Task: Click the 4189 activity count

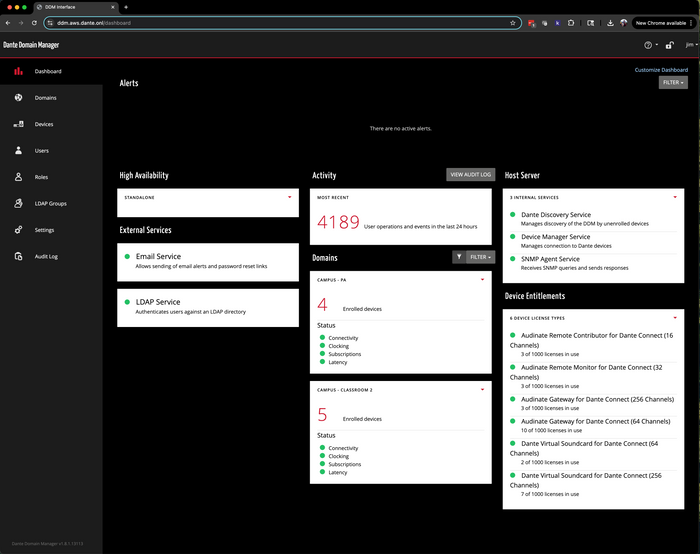Action: click(x=338, y=222)
